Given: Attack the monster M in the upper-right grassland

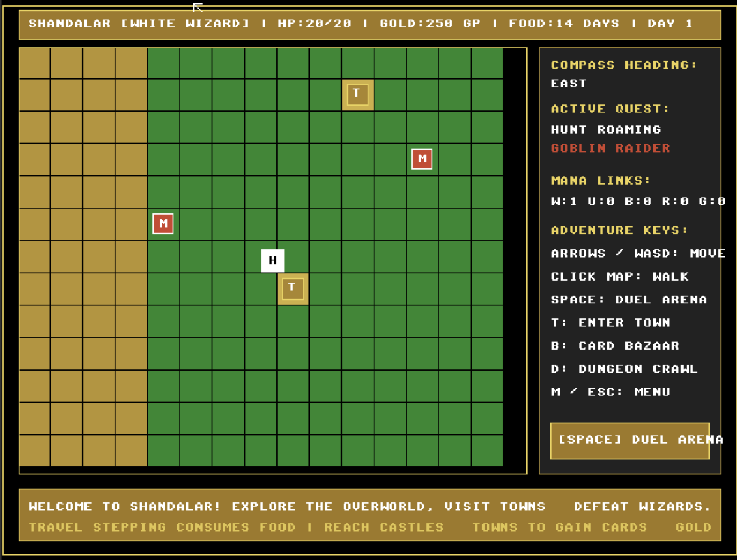Looking at the screenshot, I should tap(422, 159).
